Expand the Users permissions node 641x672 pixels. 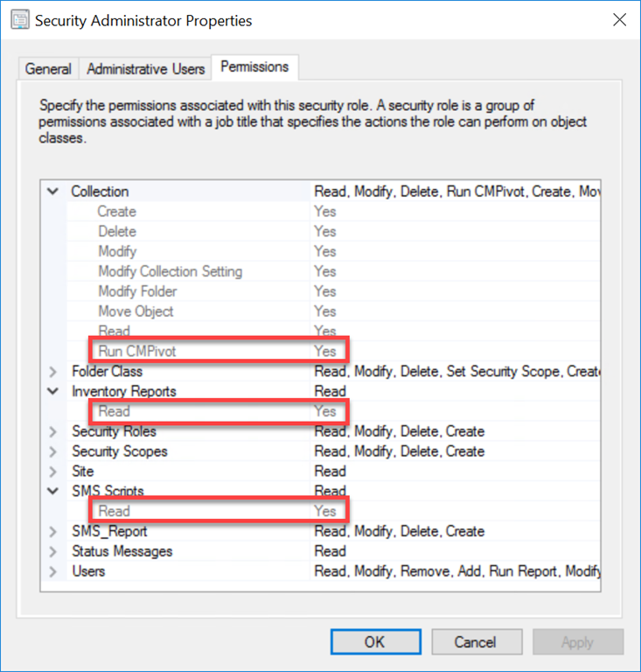pyautogui.click(x=53, y=571)
